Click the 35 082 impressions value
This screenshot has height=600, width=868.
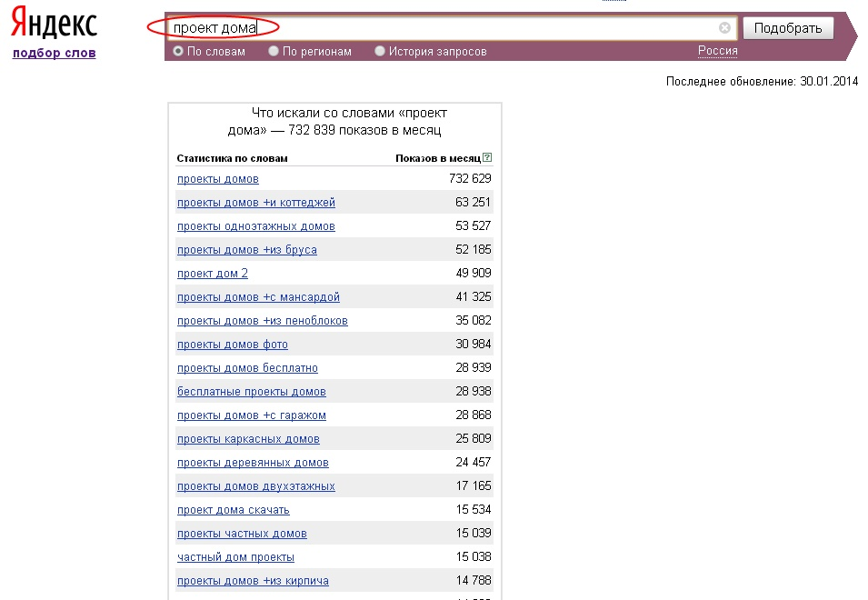(x=474, y=321)
